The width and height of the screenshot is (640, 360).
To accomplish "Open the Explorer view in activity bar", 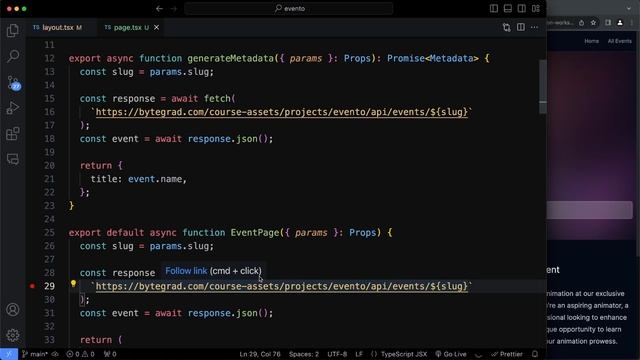I will click(13, 31).
